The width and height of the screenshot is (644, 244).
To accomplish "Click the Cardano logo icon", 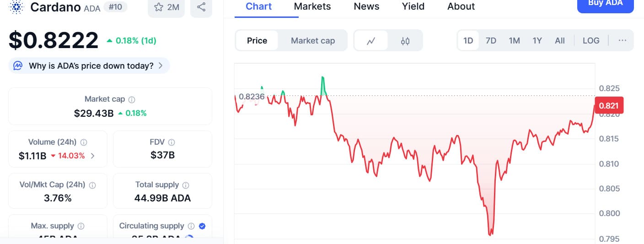I will [x=16, y=7].
